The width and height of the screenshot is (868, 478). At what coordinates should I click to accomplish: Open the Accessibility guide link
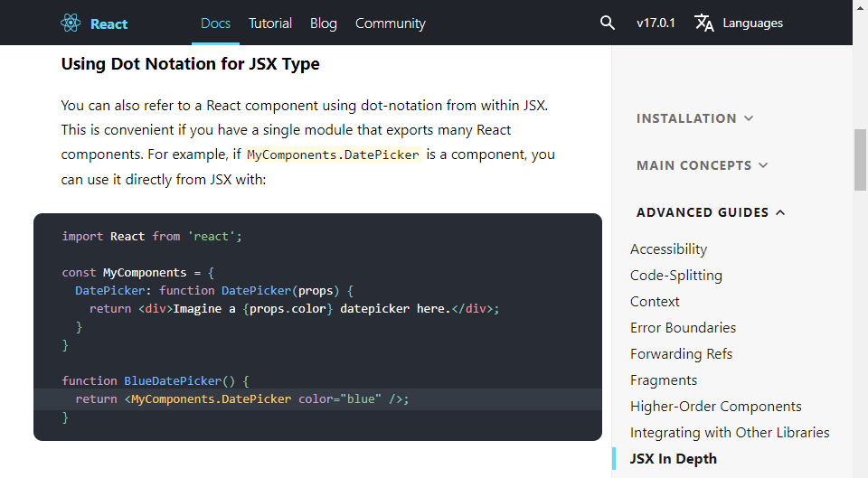click(668, 249)
